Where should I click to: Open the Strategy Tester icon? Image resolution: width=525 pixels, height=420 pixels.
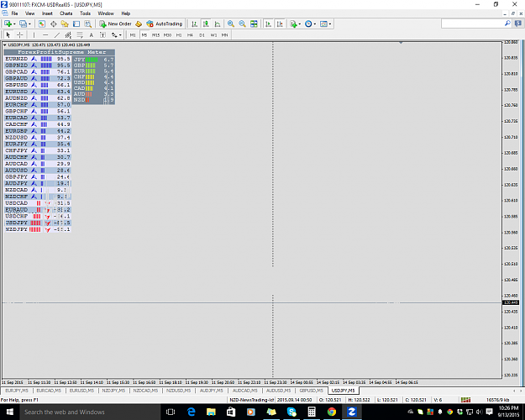pos(87,24)
